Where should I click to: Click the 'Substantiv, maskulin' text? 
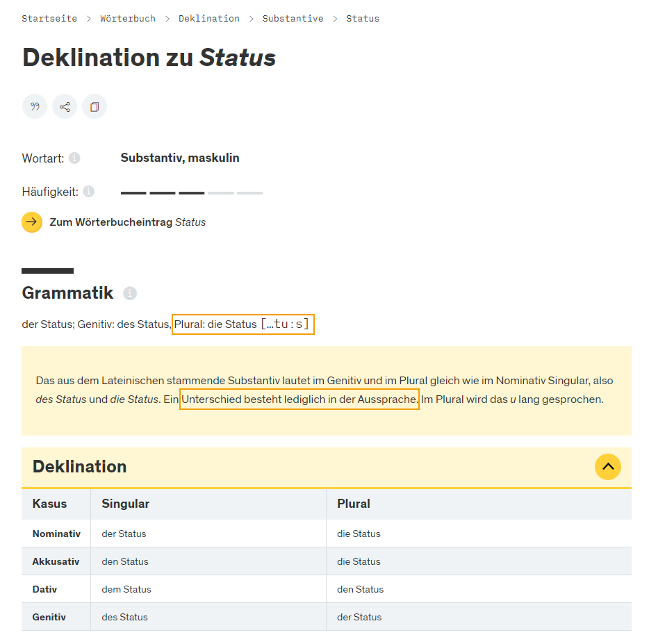point(180,158)
